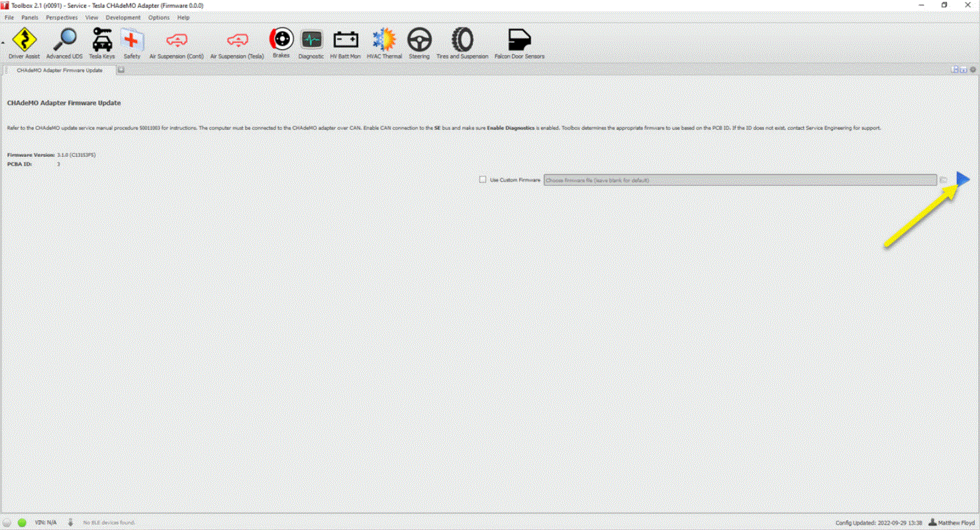Click the CHAdeMO Adapter Firmware Update heading
The height and width of the screenshot is (530, 980).
pos(64,103)
